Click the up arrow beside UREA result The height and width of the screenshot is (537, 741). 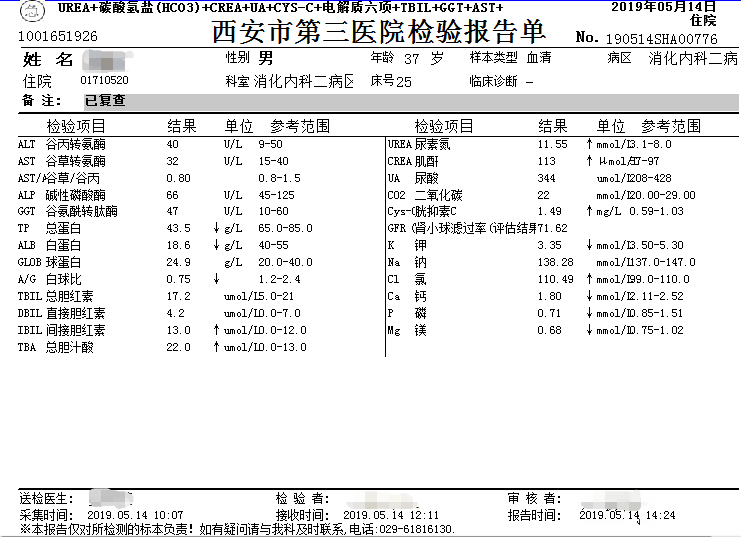589,145
